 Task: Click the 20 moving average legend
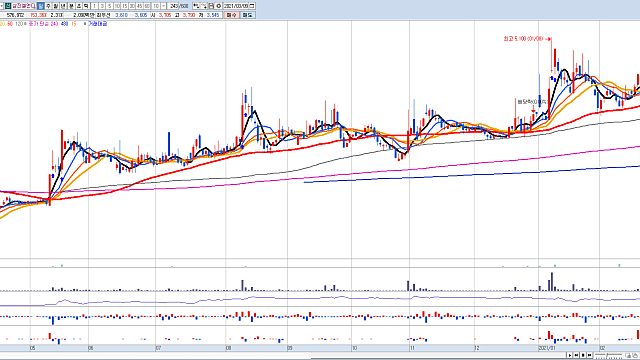click(2, 24)
